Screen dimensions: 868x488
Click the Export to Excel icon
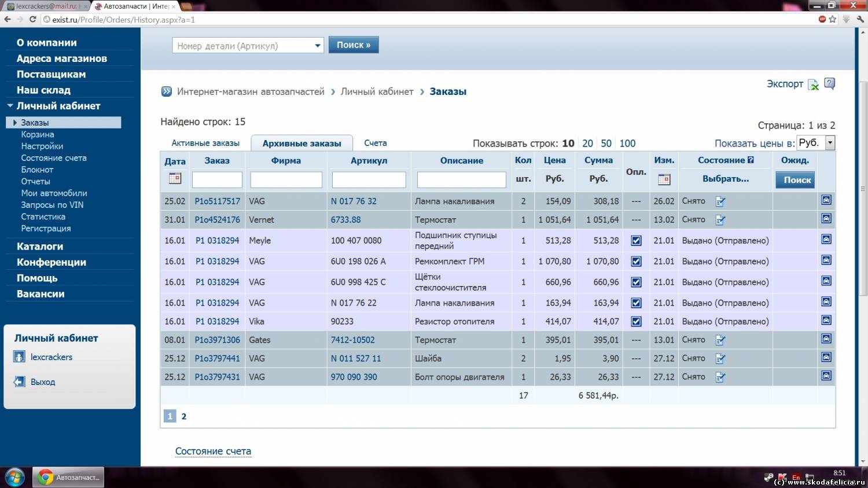point(813,85)
